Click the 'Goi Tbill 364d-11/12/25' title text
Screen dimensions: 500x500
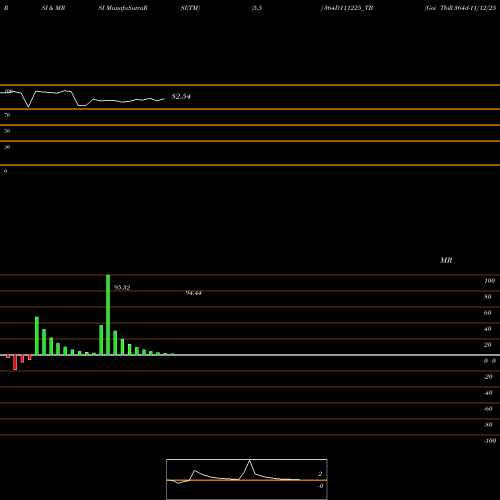click(460, 8)
